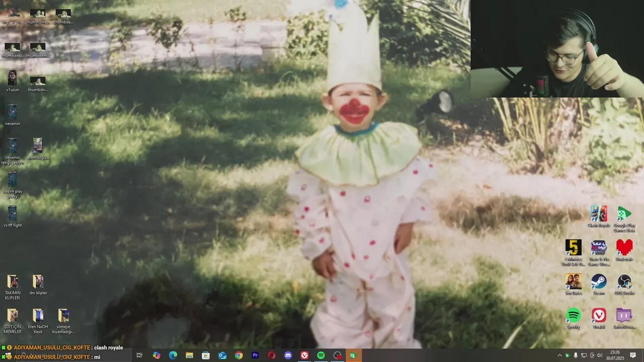The height and width of the screenshot is (362, 644).
Task: Launch Steam from the desktop shortcut
Action: 599,284
